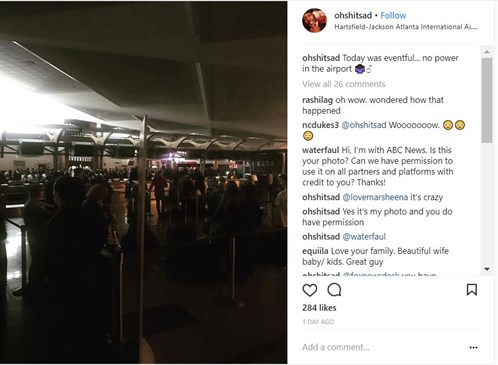Visit the ncdukes3 commenter profile

click(x=320, y=125)
